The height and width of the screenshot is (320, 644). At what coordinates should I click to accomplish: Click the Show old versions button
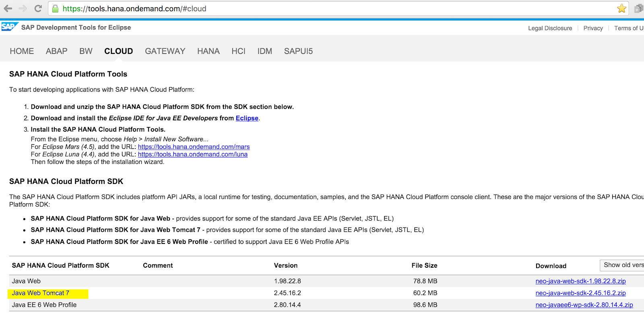(x=622, y=265)
